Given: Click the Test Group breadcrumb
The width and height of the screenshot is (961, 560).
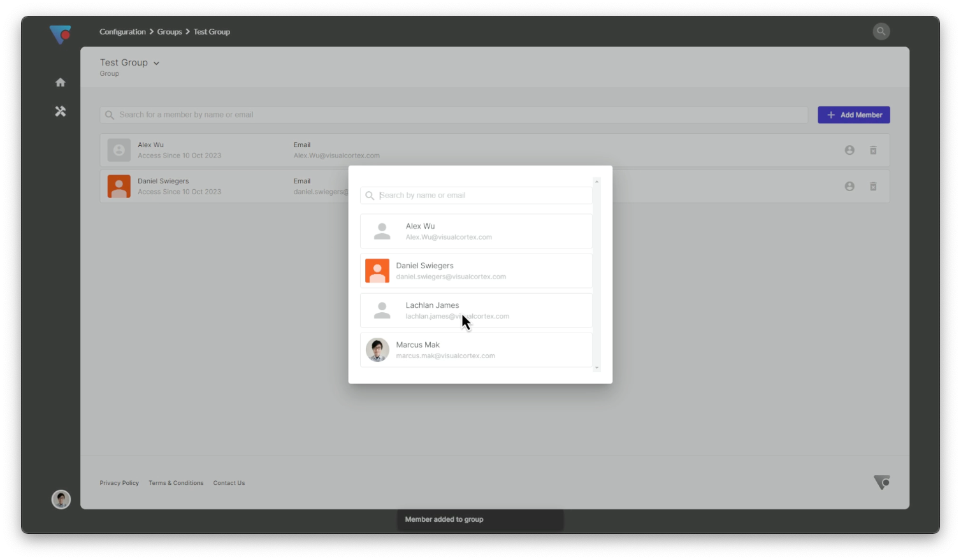Looking at the screenshot, I should tap(212, 32).
